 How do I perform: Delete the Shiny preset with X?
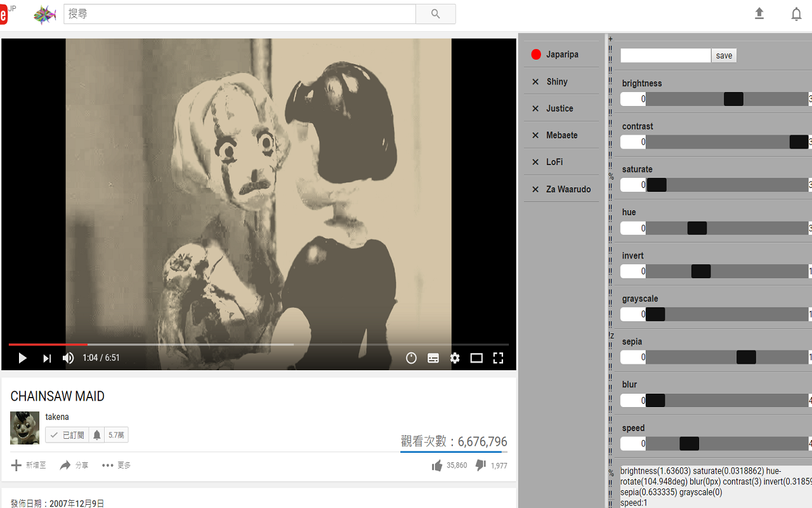pyautogui.click(x=535, y=82)
